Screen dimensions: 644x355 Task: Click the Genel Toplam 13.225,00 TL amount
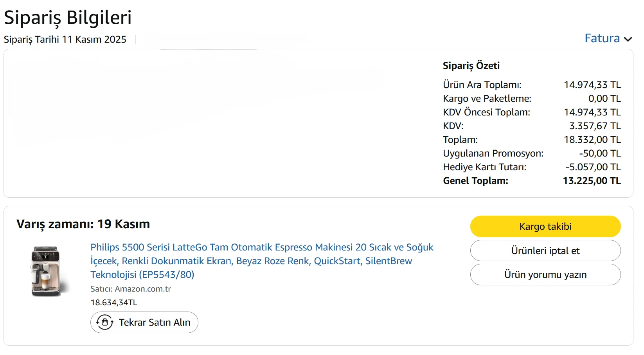click(x=592, y=181)
